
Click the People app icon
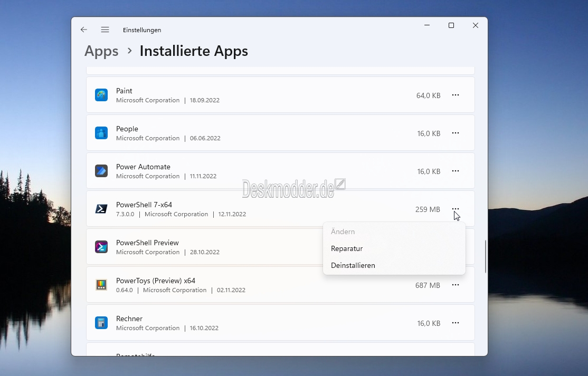[x=101, y=133]
